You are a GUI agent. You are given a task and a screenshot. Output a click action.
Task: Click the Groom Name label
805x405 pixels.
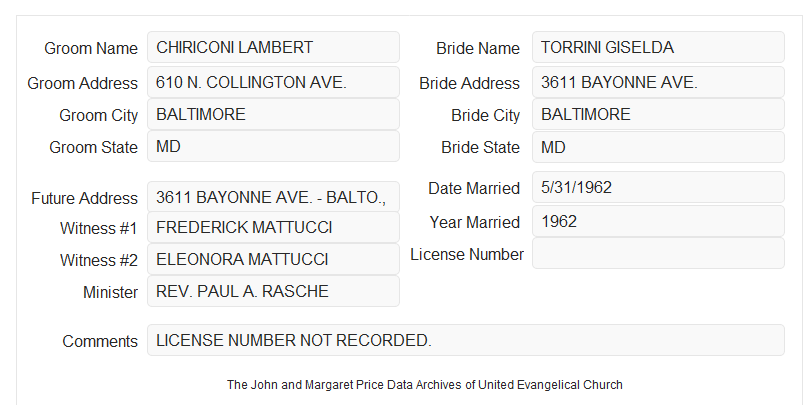(91, 48)
